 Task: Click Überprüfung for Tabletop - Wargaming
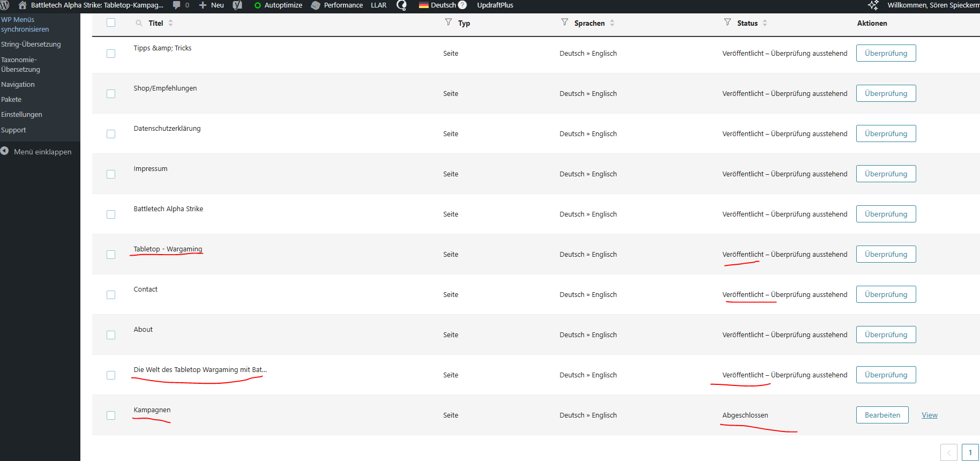[886, 254]
